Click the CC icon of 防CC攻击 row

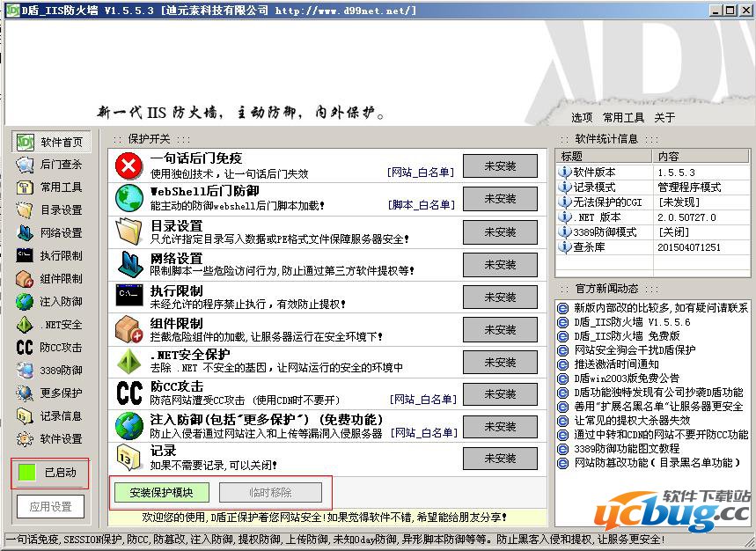tap(129, 393)
